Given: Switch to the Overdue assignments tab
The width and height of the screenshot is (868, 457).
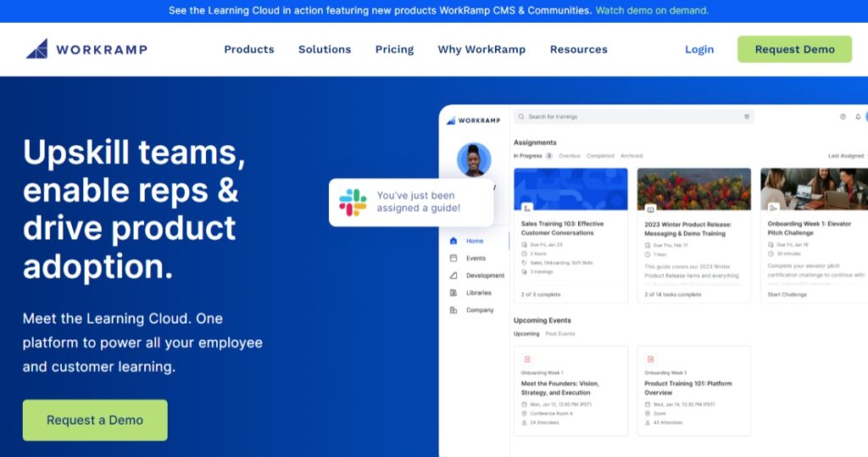Looking at the screenshot, I should 569,156.
